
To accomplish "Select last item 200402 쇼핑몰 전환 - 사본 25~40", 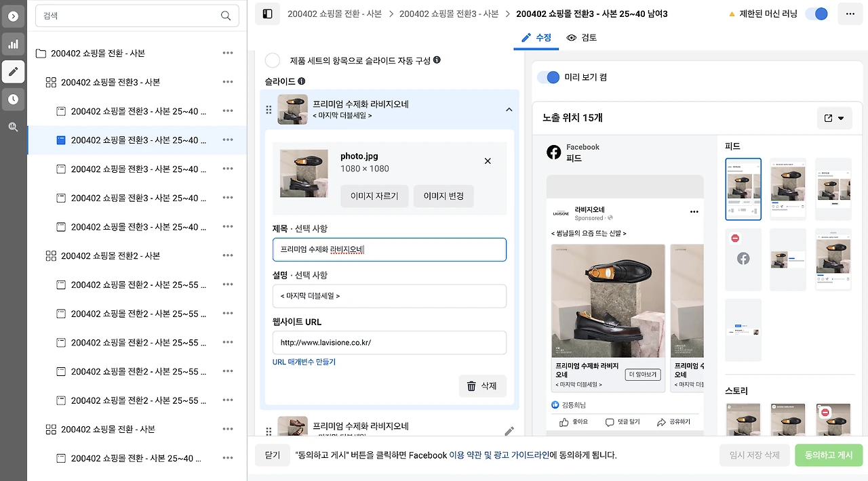I will pyautogui.click(x=136, y=458).
